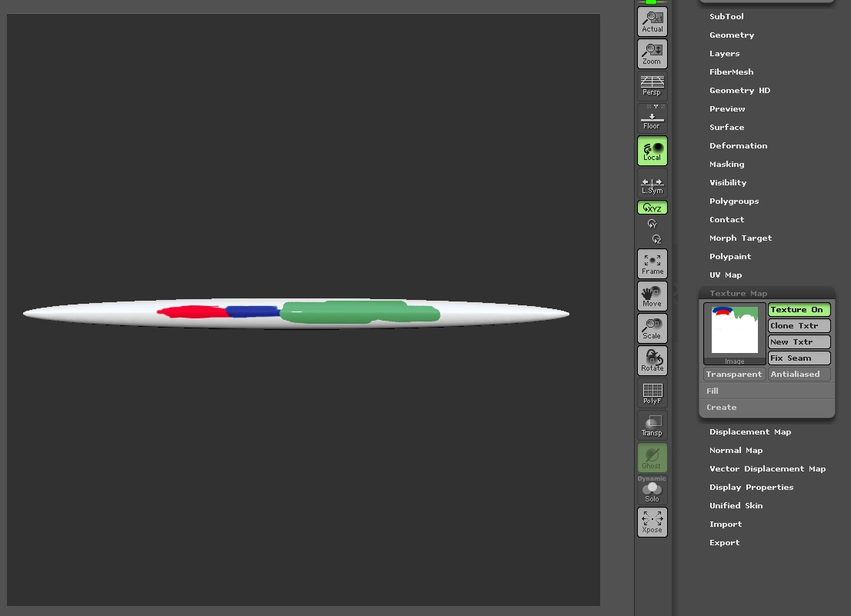Click the New Txtr button

pos(799,341)
